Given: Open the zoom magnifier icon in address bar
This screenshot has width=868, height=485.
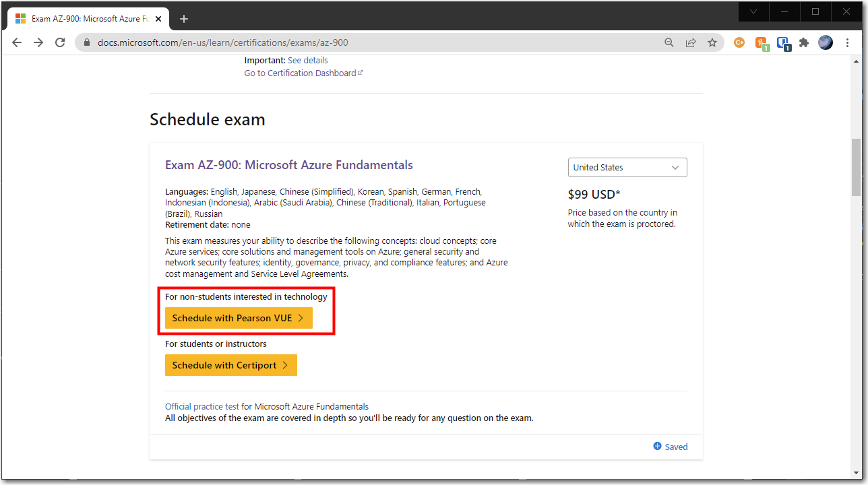Looking at the screenshot, I should pos(669,42).
